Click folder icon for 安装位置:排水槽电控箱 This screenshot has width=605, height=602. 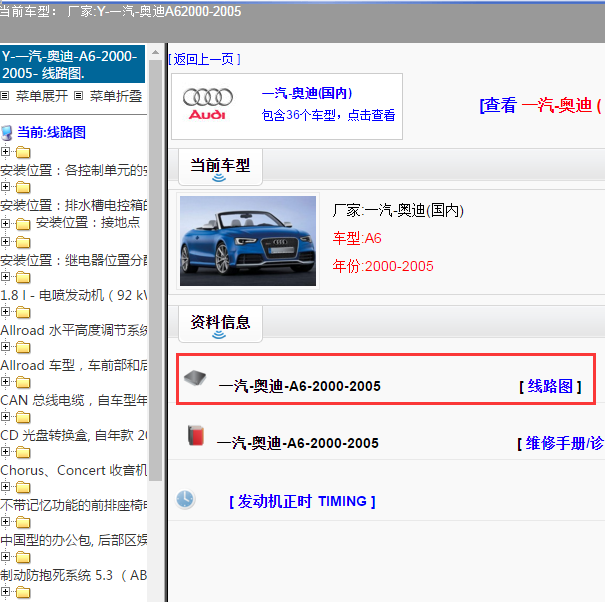(23, 187)
